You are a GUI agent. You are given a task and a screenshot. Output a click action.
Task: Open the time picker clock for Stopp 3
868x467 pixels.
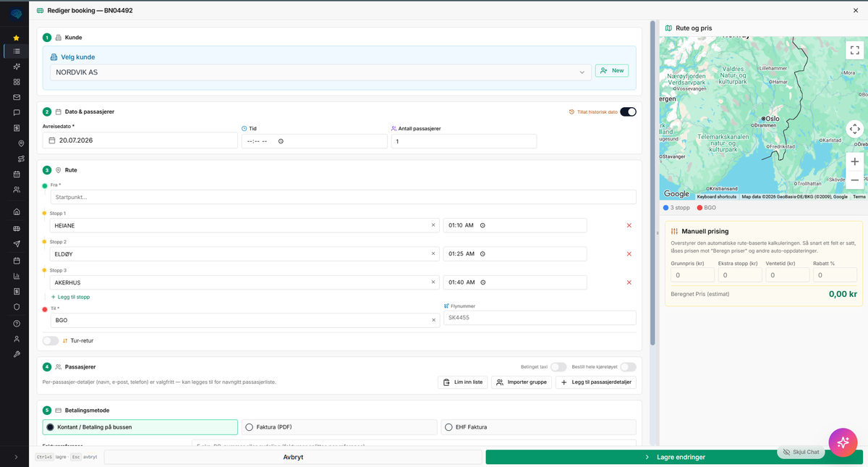[x=482, y=282]
